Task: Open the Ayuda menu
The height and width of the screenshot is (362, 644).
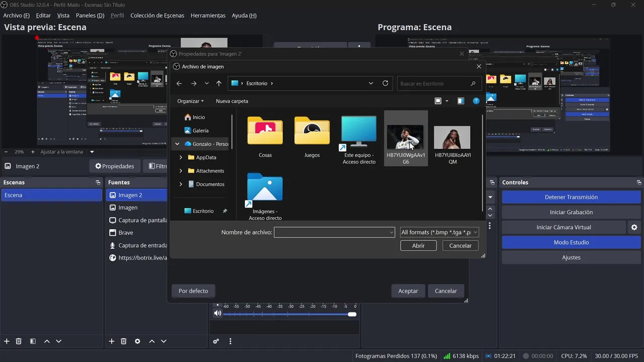Action: point(244,16)
